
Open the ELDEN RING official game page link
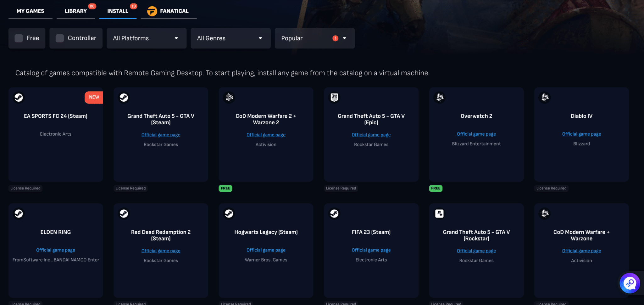(55, 250)
